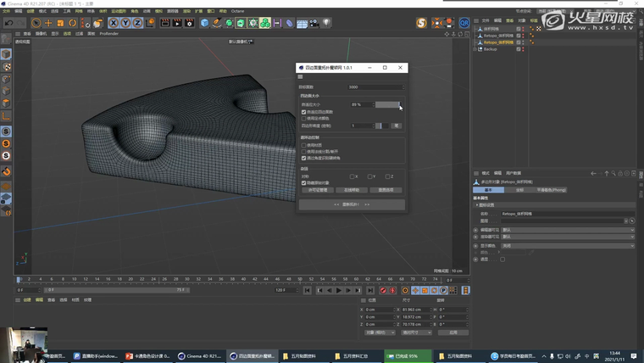Toggle the hide original object checkbox
Screen dimensions: 644x363
click(304, 183)
